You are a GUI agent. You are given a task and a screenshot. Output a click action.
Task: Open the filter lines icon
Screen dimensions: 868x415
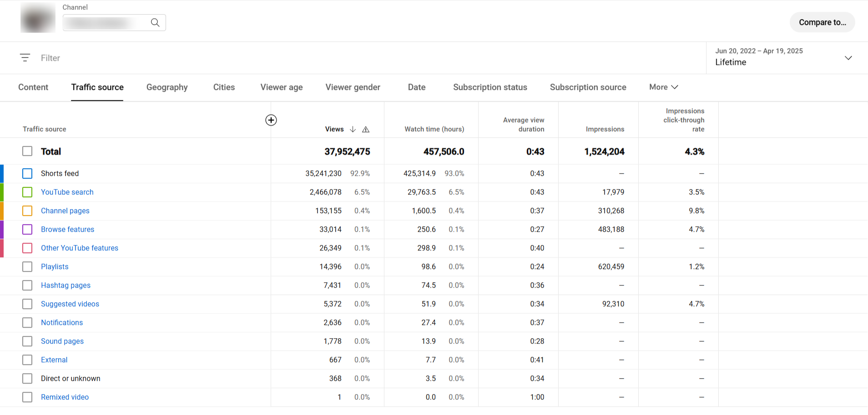[25, 58]
